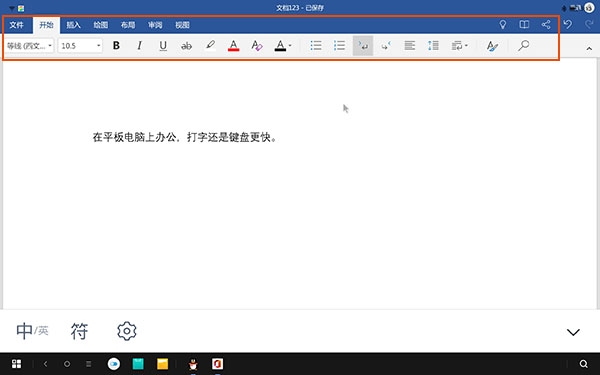Open the 文件 menu
This screenshot has height=375, width=600.
pyautogui.click(x=16, y=25)
